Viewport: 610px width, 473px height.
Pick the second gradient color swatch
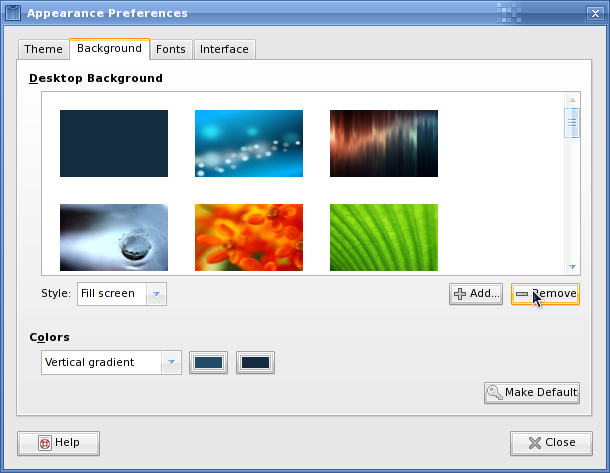click(255, 362)
